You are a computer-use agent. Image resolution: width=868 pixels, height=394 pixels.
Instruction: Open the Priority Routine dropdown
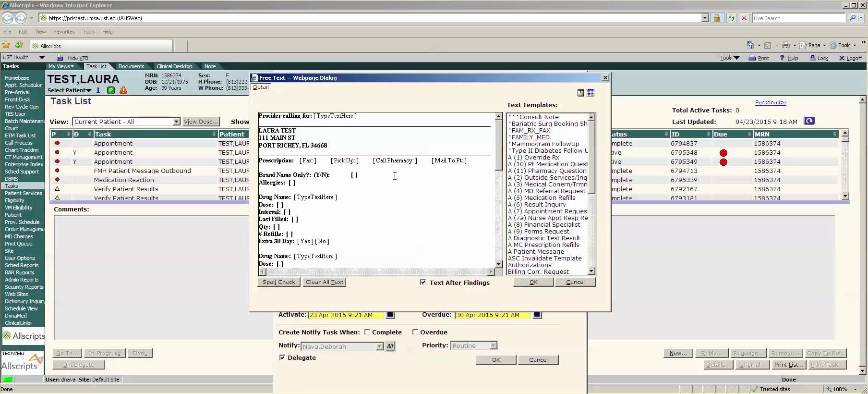(x=493, y=345)
